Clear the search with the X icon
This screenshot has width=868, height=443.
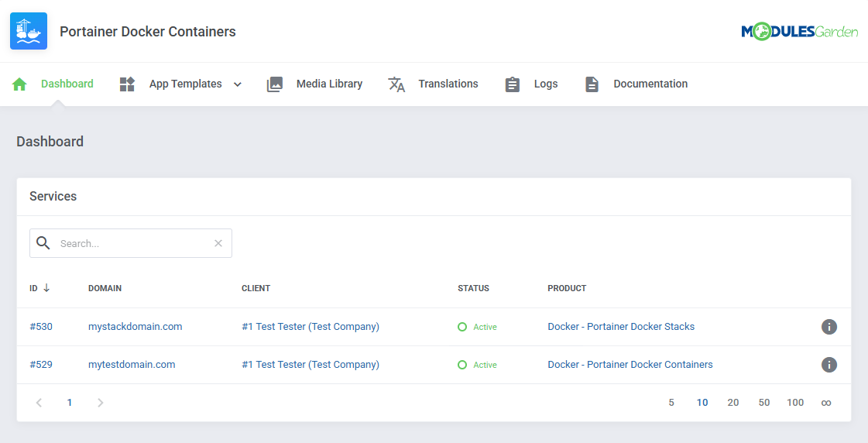tap(218, 243)
